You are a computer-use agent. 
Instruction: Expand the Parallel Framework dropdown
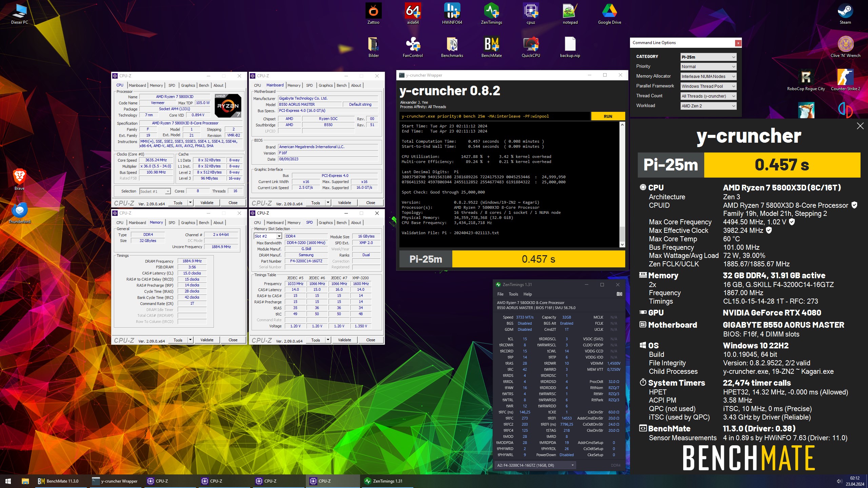(x=708, y=86)
